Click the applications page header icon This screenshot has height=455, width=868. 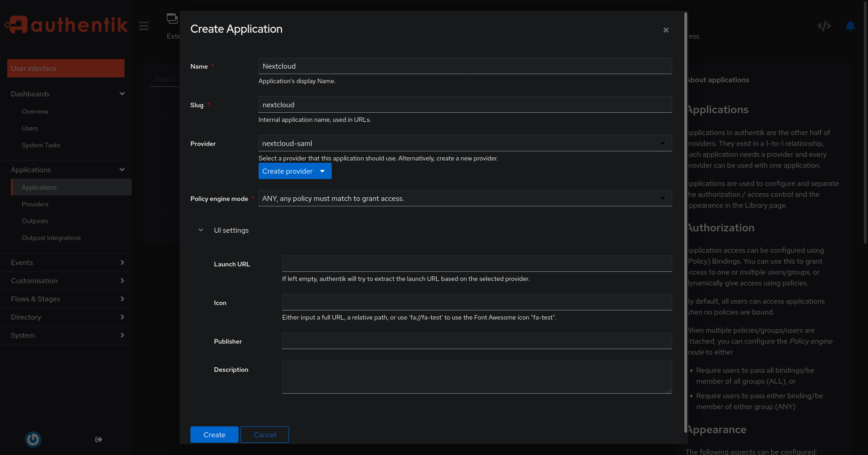pyautogui.click(x=172, y=19)
